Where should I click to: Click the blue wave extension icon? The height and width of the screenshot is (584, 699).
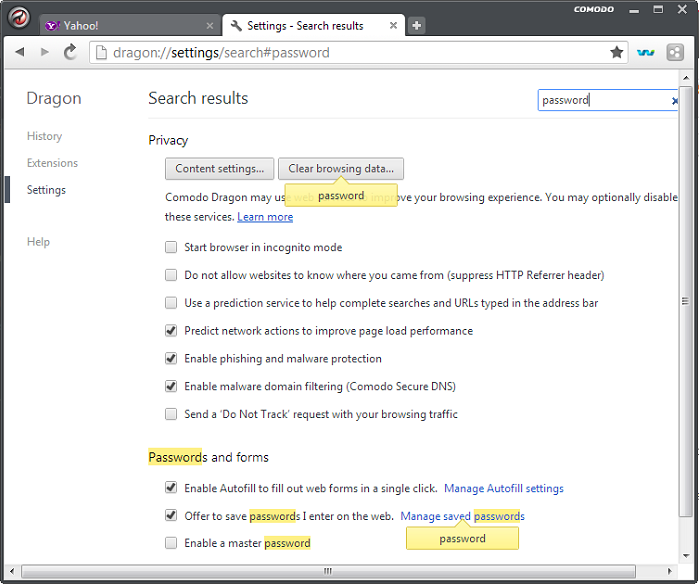coord(646,53)
